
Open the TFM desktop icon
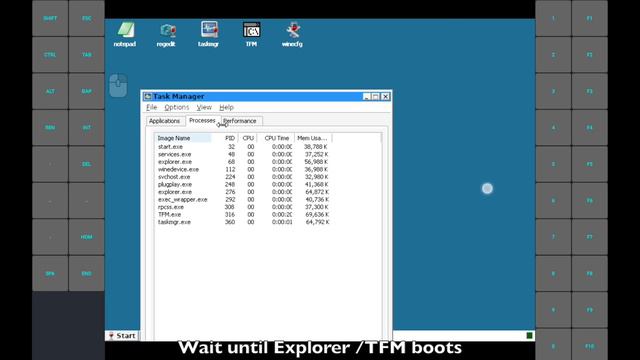point(251,34)
